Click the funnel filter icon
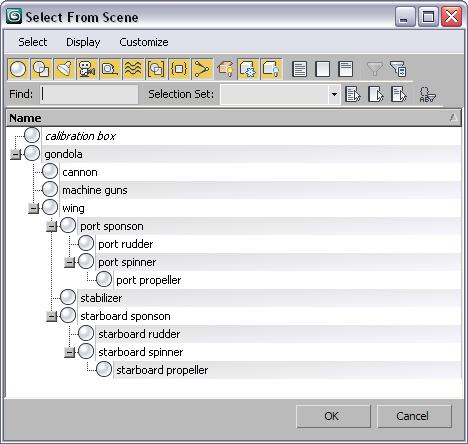468x444 pixels. click(x=374, y=69)
